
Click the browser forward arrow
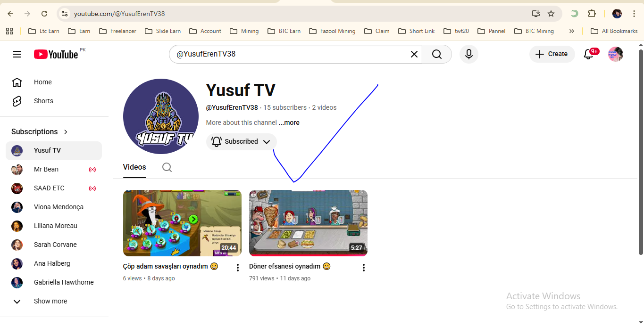(27, 14)
